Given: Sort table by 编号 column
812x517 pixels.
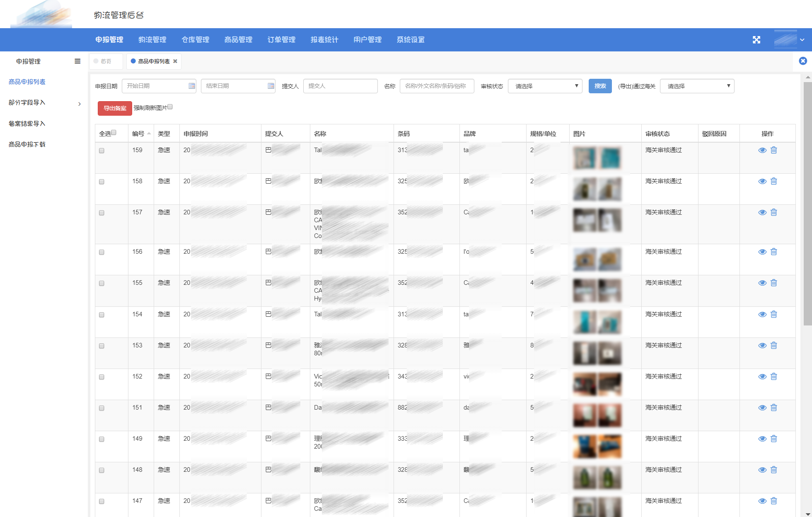Looking at the screenshot, I should coord(141,133).
